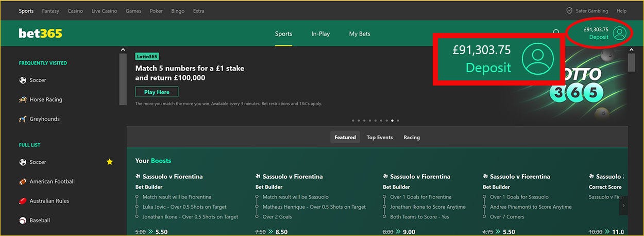Open American Football in Full List

click(52, 181)
